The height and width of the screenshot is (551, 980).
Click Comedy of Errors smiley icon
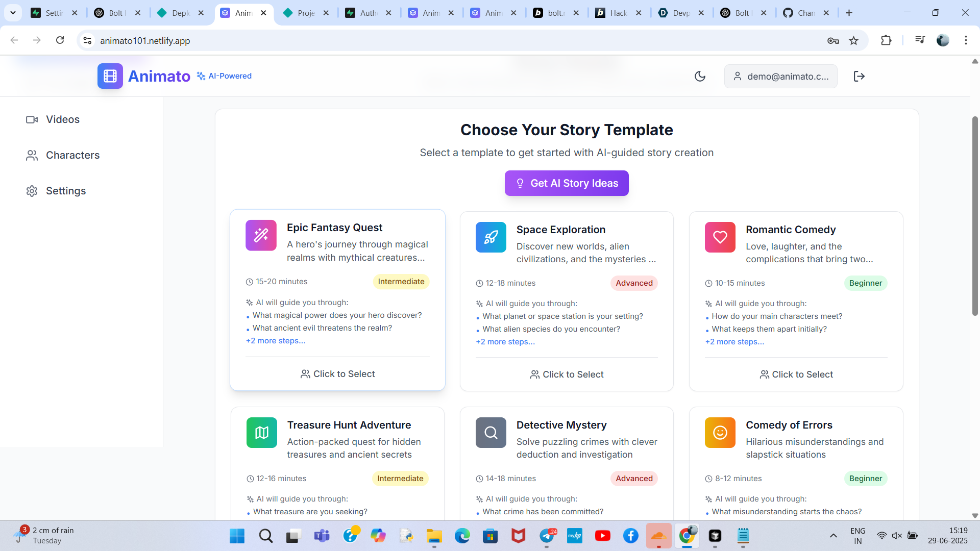(720, 433)
